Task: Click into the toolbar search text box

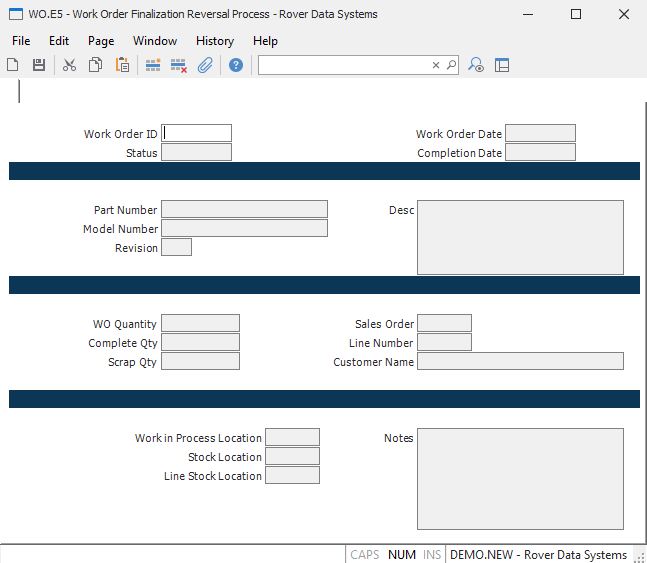Action: click(344, 65)
